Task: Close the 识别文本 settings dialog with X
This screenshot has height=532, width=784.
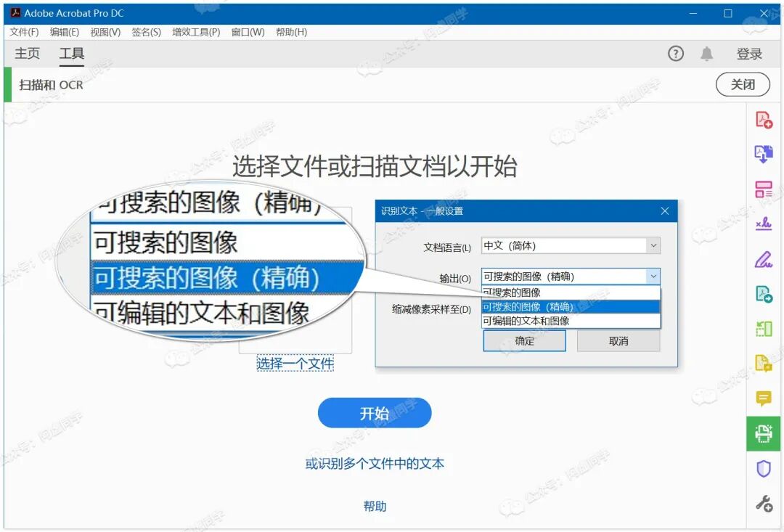Action: (x=664, y=211)
